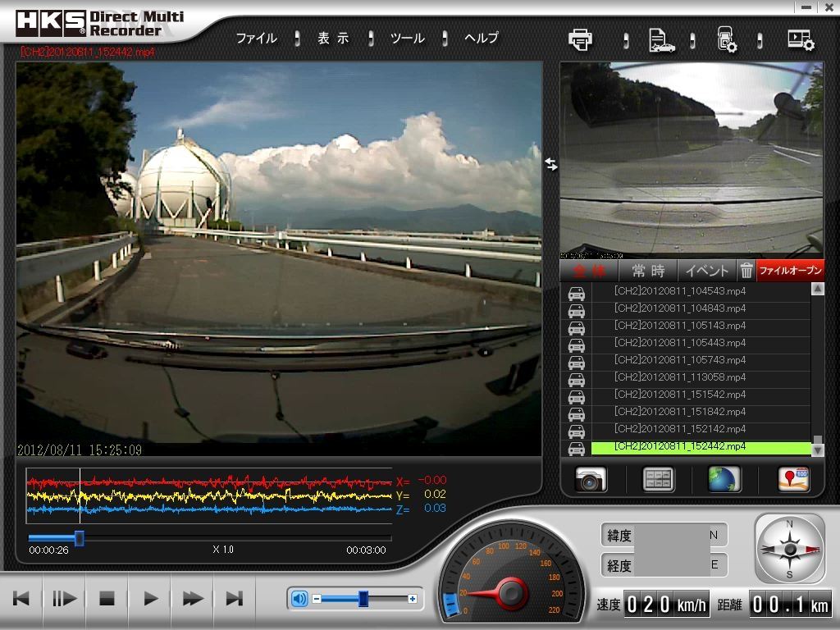The width and height of the screenshot is (840, 630).
Task: Click the volume slider handle
Action: coord(363,599)
